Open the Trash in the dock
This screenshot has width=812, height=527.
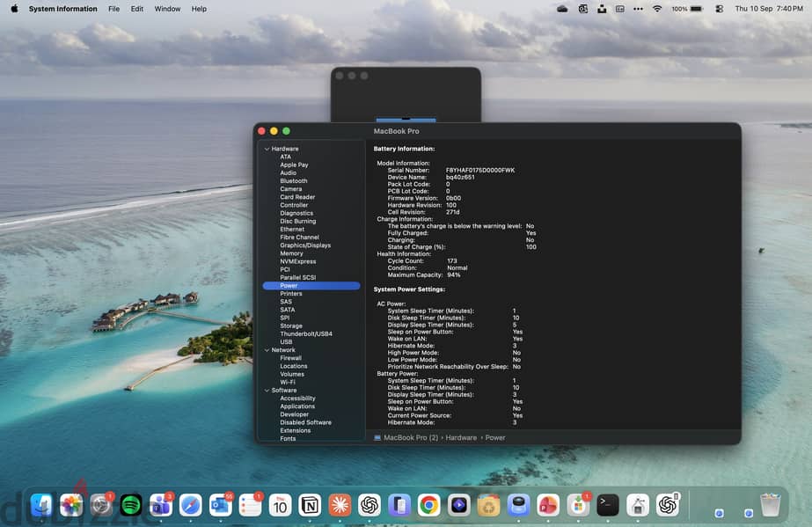pos(771,505)
